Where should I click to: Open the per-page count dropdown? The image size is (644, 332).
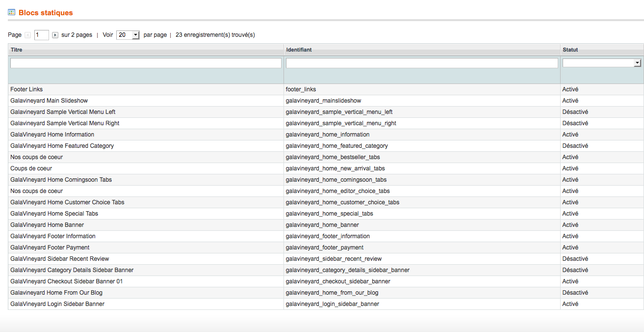click(128, 35)
